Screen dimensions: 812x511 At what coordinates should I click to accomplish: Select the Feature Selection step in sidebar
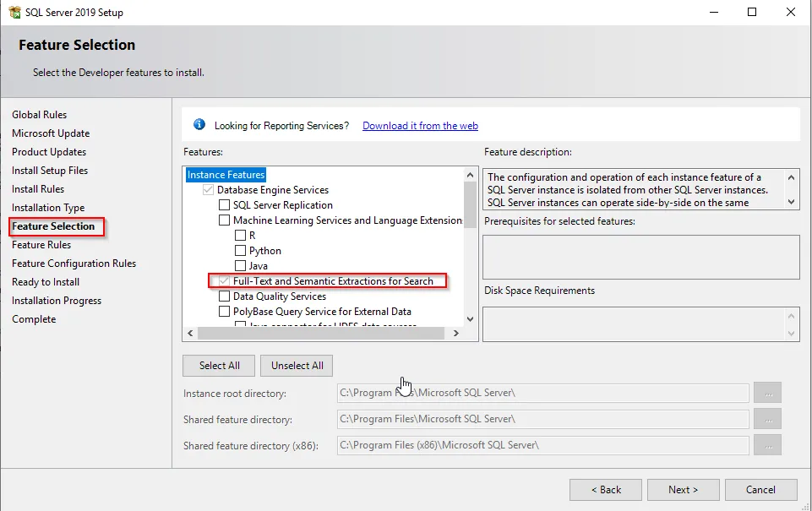(x=53, y=226)
